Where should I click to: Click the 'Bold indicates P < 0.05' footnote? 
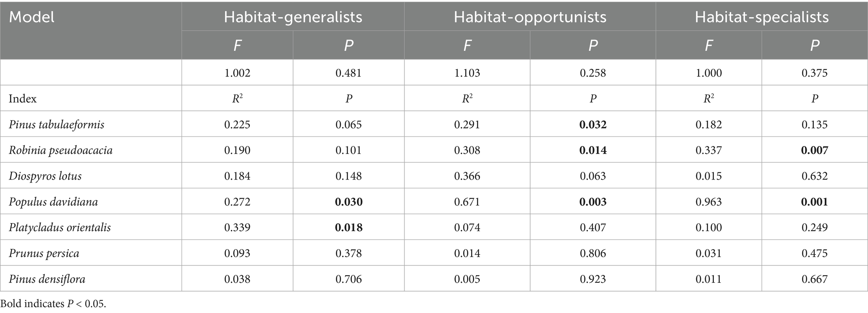tap(53, 304)
